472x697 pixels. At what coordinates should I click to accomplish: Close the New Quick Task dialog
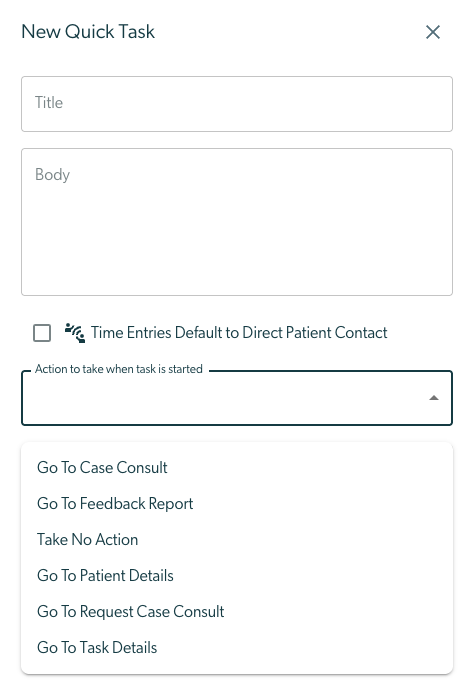432,32
